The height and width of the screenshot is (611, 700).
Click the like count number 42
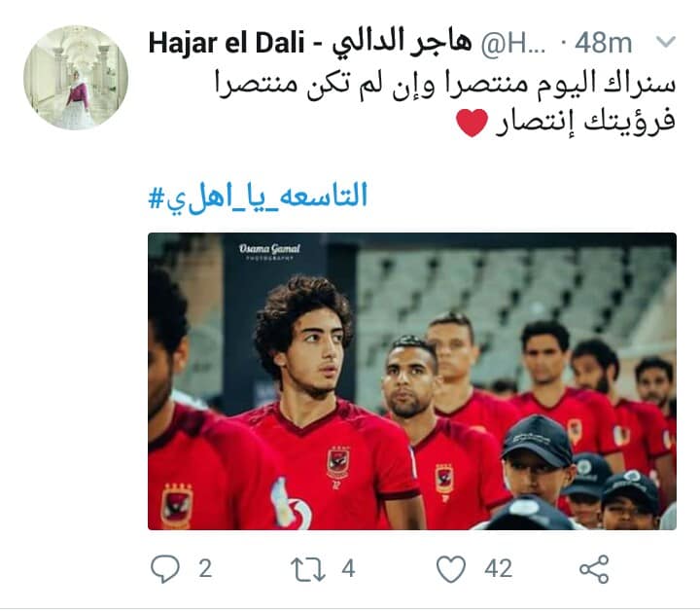coord(498,569)
